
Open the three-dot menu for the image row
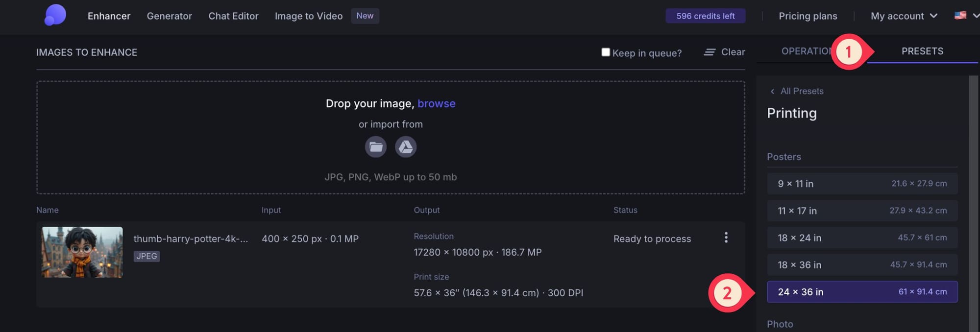(x=726, y=237)
